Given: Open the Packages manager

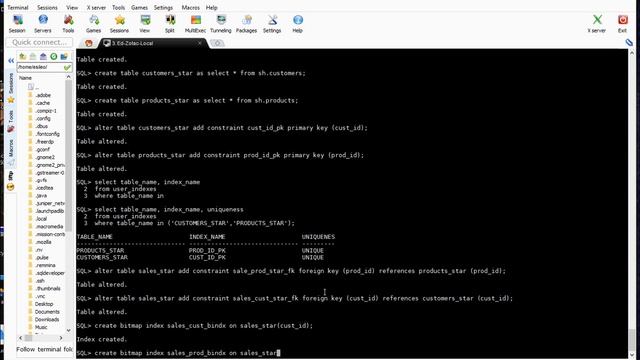Looking at the screenshot, I should 247,24.
